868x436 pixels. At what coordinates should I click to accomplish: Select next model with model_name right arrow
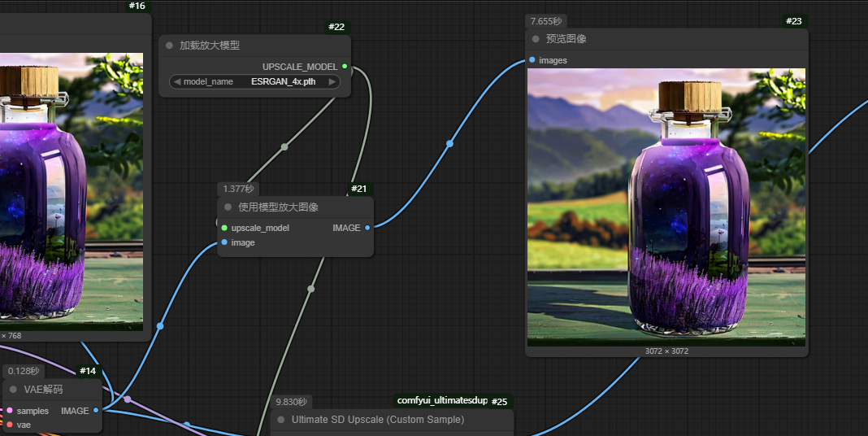pyautogui.click(x=332, y=82)
